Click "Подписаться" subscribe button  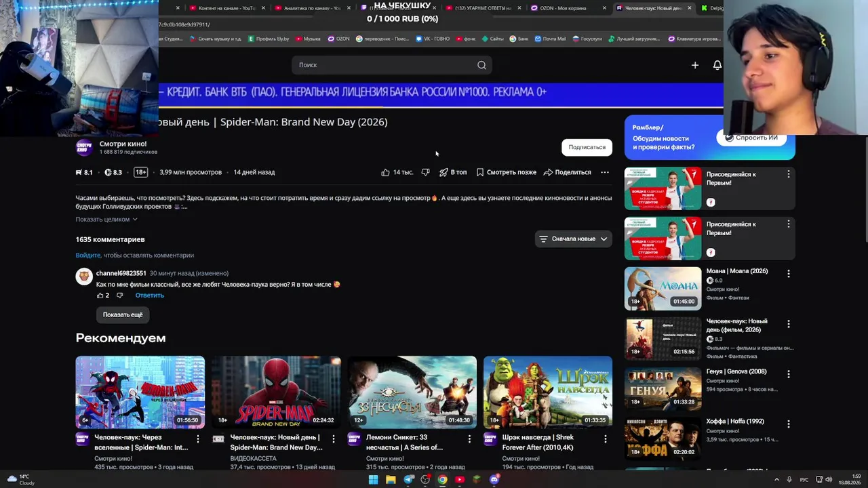[x=587, y=147]
